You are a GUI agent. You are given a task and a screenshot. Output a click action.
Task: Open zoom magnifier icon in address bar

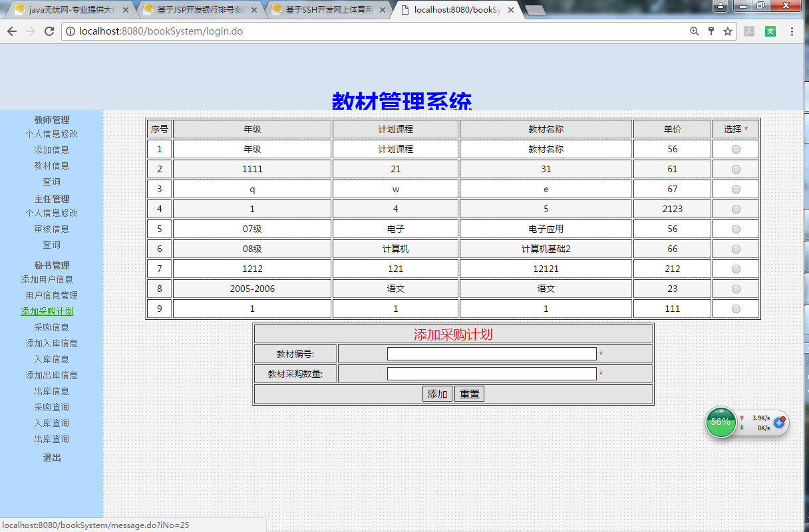pos(695,31)
